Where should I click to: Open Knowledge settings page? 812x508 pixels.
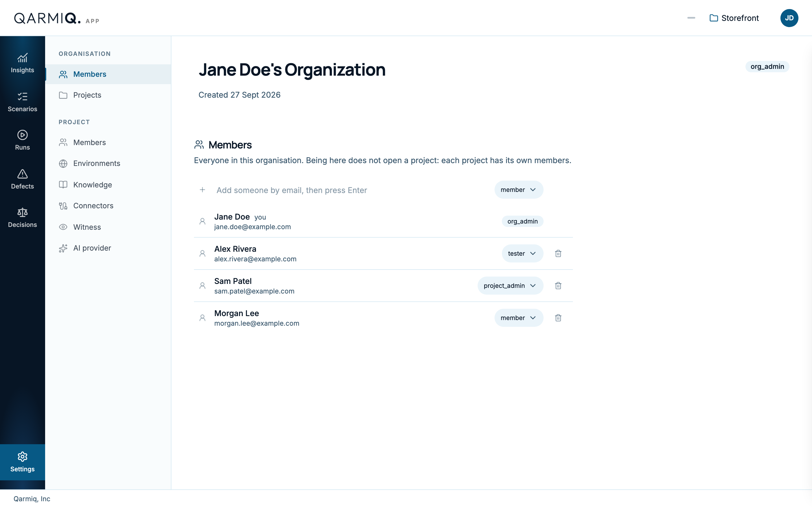108,185
